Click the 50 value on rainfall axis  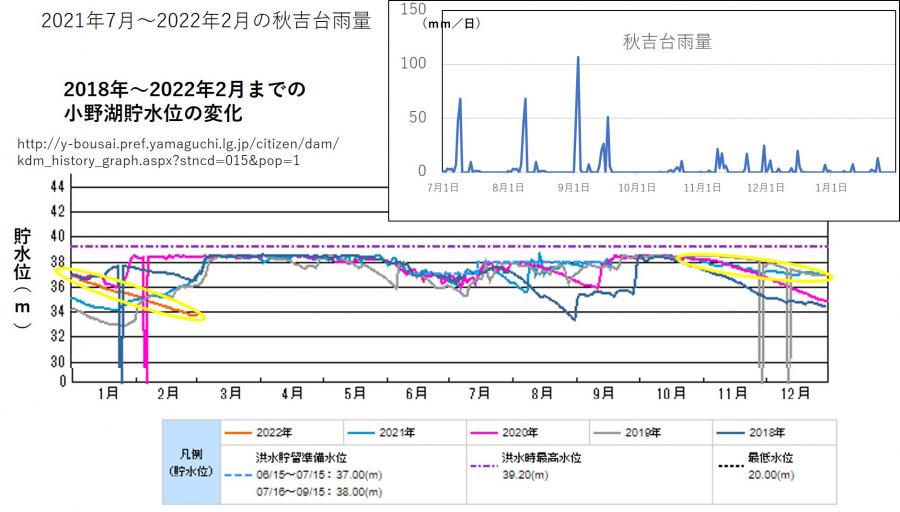pyautogui.click(x=418, y=117)
